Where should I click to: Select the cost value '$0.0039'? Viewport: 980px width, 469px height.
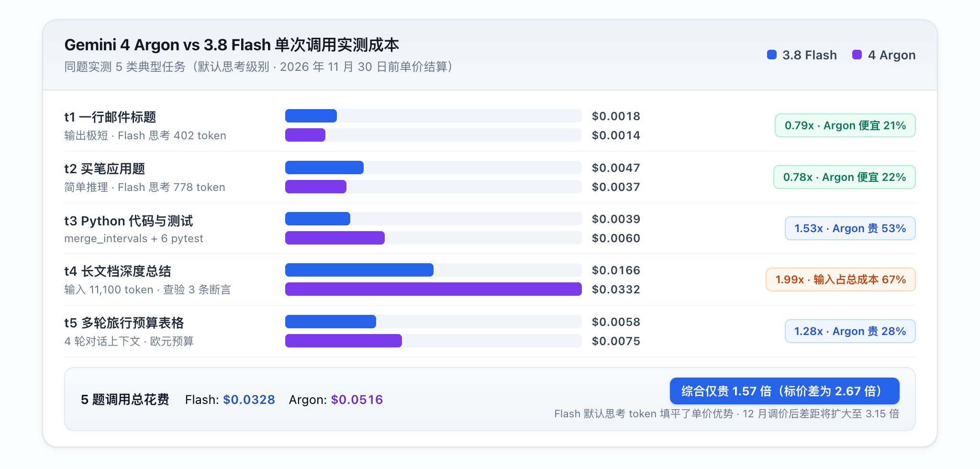tap(616, 219)
